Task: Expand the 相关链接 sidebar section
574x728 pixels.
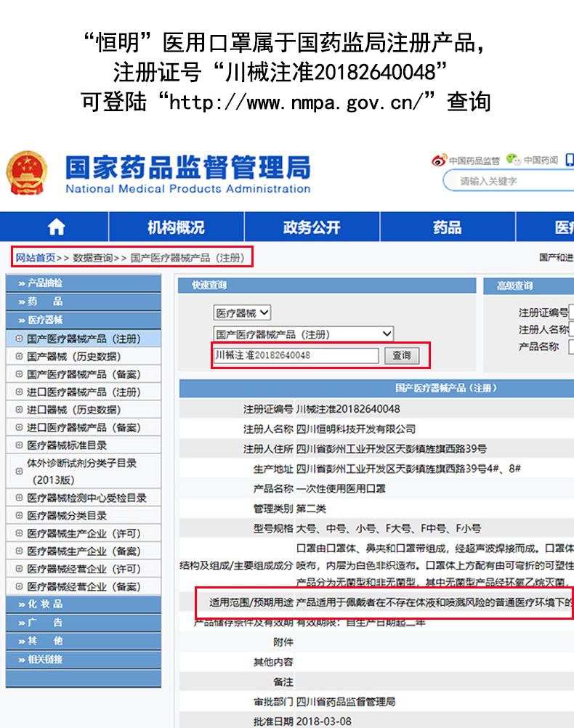Action: pos(84,660)
